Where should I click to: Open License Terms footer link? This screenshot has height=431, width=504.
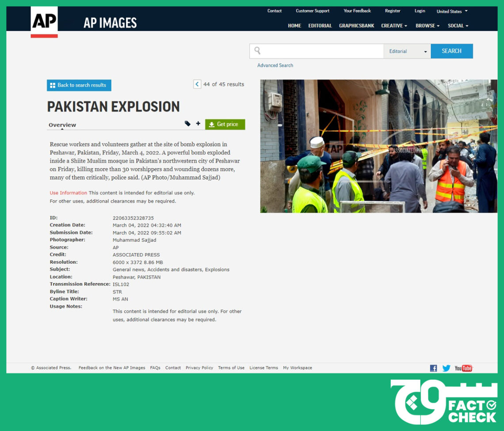point(263,368)
